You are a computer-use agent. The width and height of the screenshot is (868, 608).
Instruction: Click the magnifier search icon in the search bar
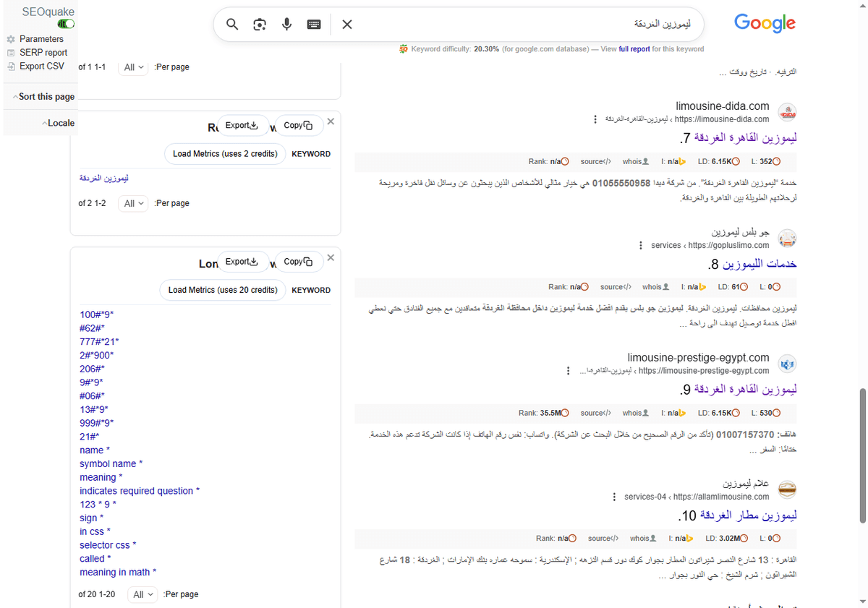click(x=232, y=24)
